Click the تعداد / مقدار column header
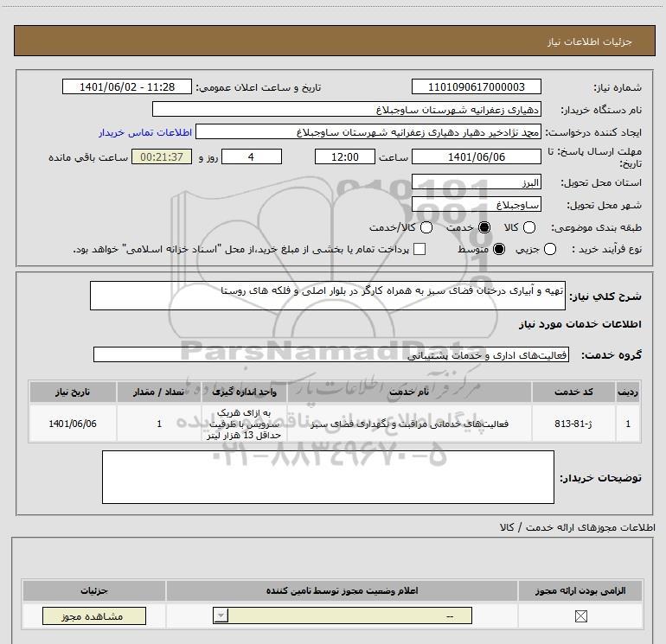The width and height of the screenshot is (666, 644). [x=159, y=392]
